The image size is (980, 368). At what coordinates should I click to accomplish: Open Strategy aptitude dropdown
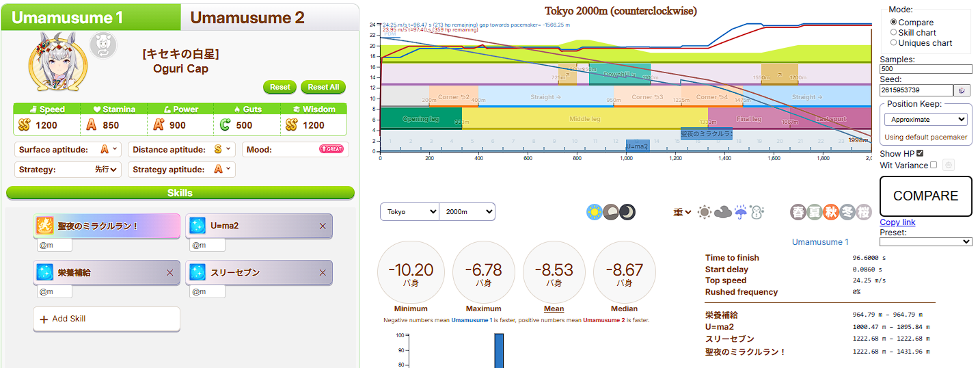tap(223, 169)
